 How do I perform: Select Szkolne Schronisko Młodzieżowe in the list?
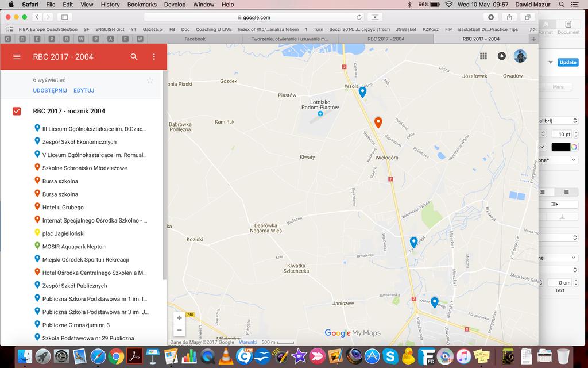coord(85,168)
